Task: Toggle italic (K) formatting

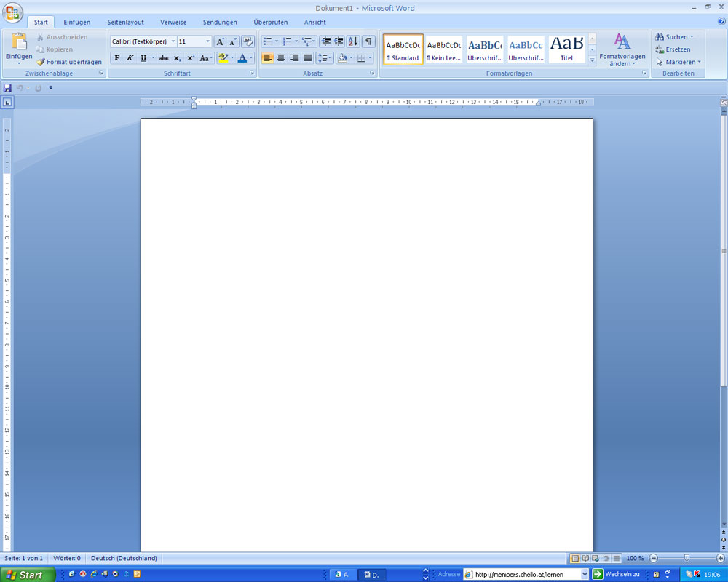Action: tap(130, 58)
